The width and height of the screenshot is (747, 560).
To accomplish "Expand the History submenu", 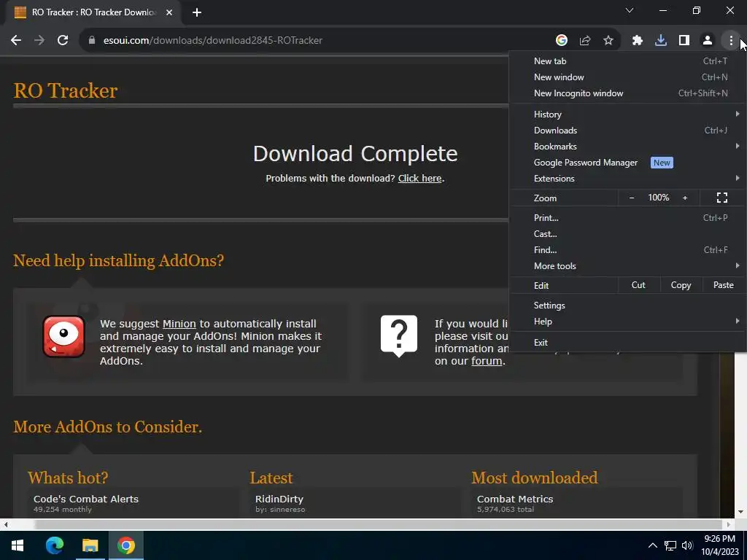I will pyautogui.click(x=628, y=114).
